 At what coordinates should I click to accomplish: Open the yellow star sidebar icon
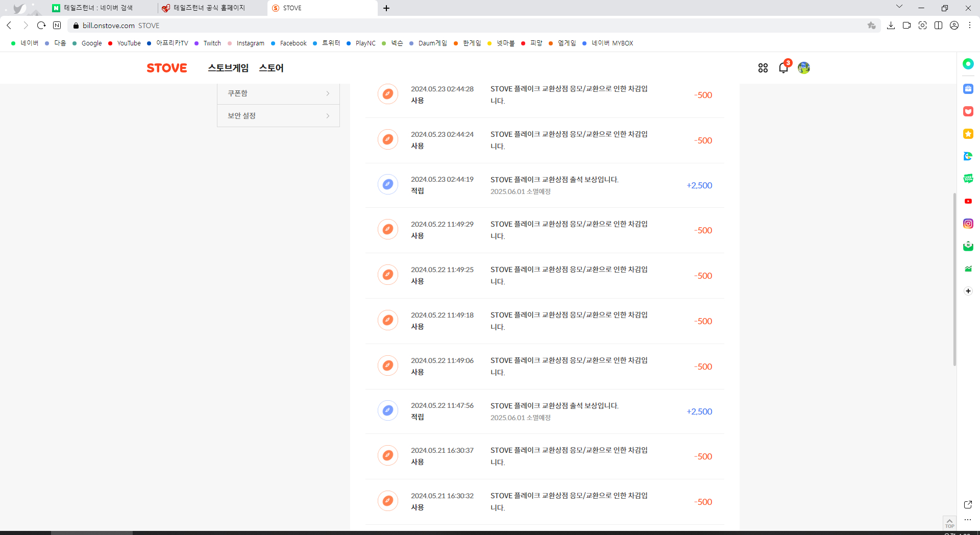[968, 134]
